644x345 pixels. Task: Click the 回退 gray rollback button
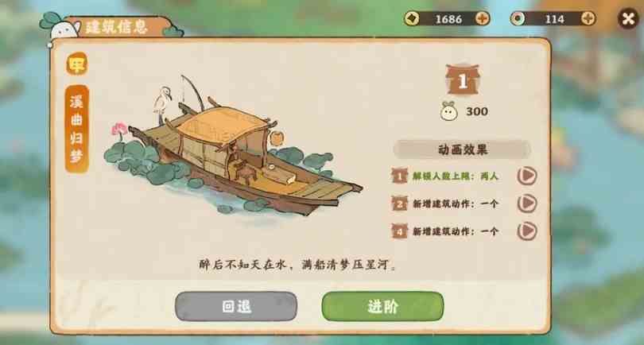pos(236,306)
